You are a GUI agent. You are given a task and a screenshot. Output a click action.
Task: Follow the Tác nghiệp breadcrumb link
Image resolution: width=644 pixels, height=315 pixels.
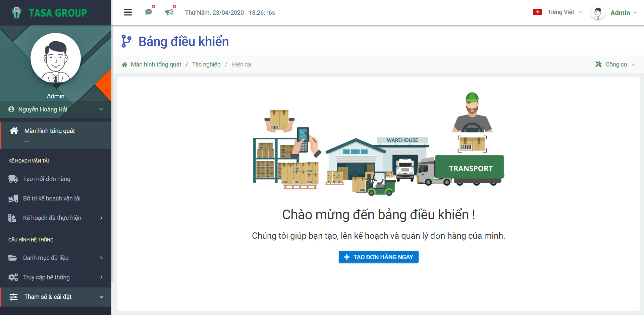206,64
